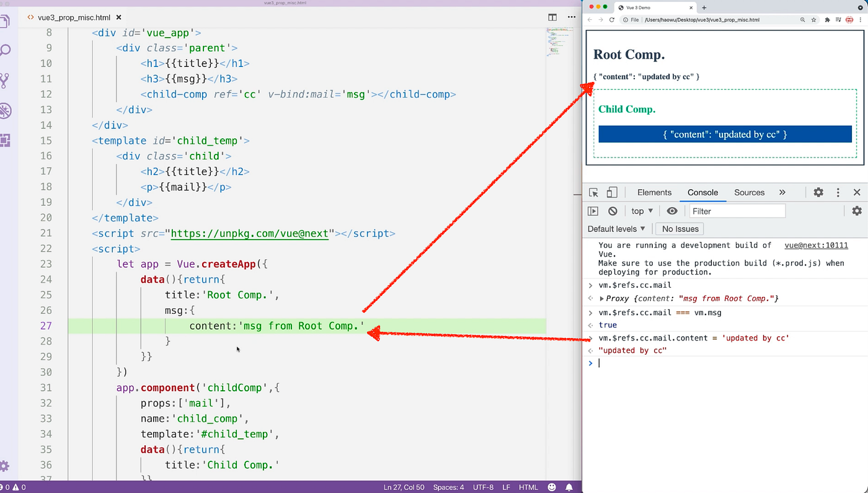Close the vue3_prop_misc.html editor tab

coord(118,18)
